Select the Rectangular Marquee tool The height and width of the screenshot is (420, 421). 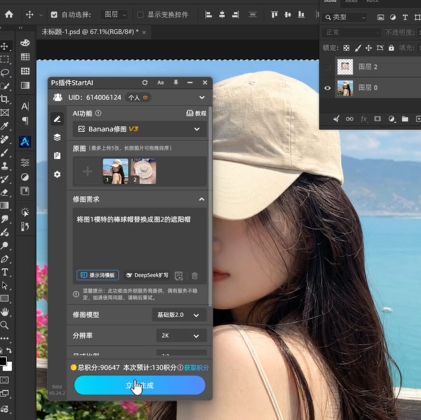click(x=5, y=59)
